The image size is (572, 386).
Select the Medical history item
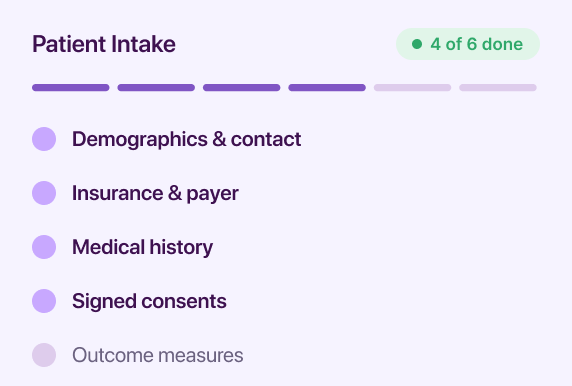click(142, 247)
